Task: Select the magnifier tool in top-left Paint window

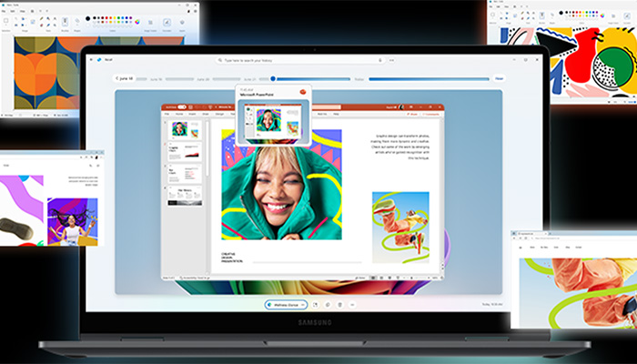Action: click(x=55, y=25)
